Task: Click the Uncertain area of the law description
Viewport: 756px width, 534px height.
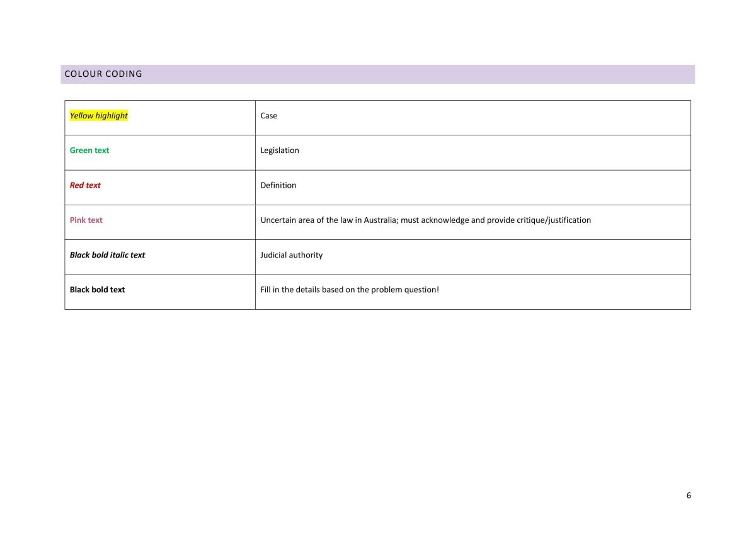Action: [425, 220]
